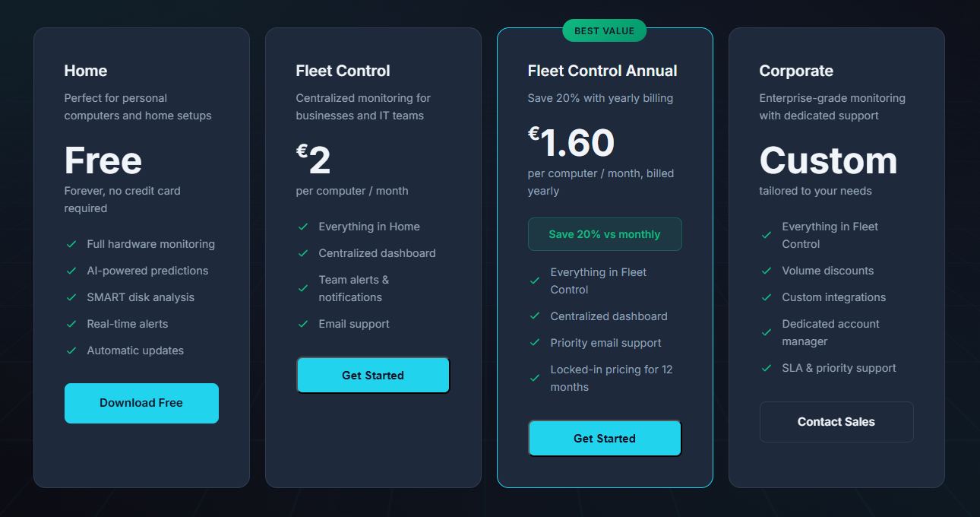This screenshot has width=980, height=517.
Task: Click the checkmark next to Volume discounts
Action: click(767, 271)
